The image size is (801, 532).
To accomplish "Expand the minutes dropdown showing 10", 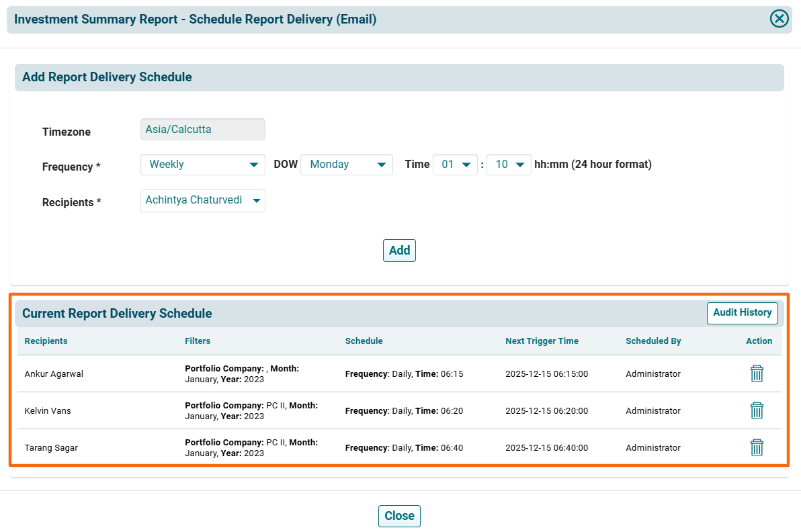I will [x=509, y=165].
